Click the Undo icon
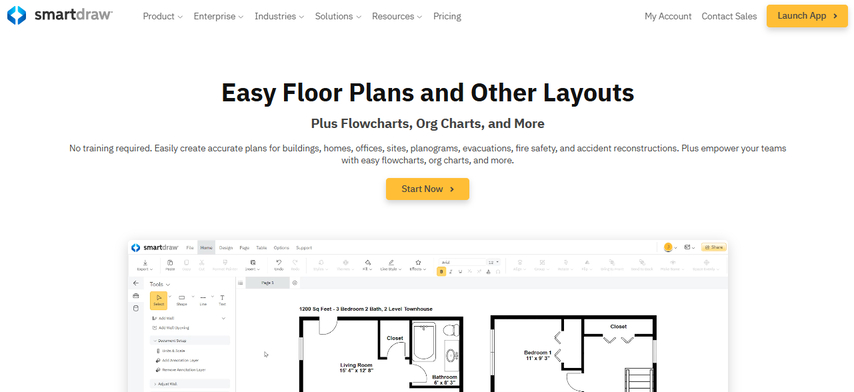 point(278,265)
